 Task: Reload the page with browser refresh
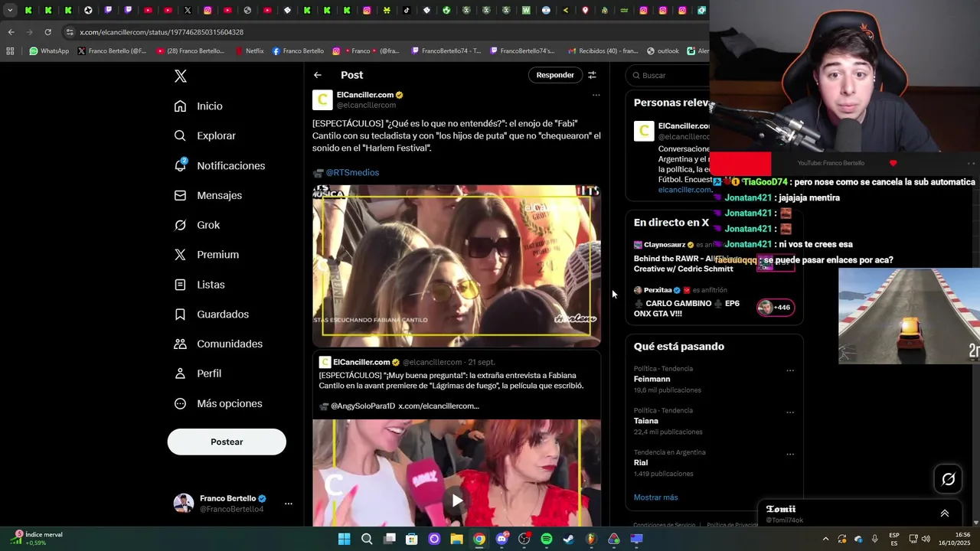click(47, 32)
